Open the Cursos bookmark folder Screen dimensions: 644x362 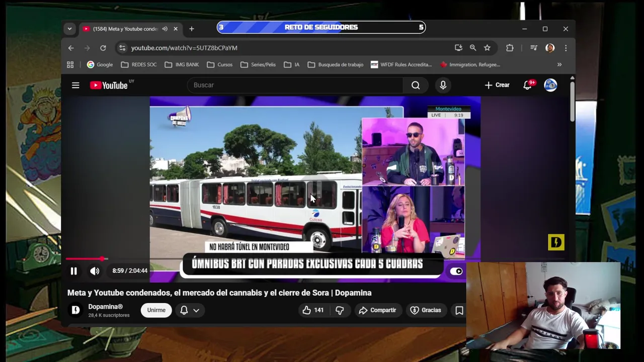[x=219, y=64]
